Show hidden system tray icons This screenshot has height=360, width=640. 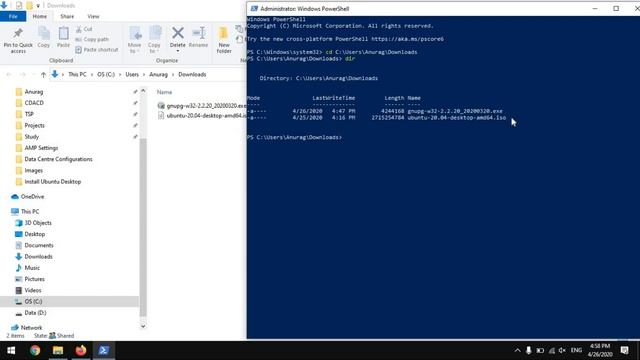tap(518, 350)
